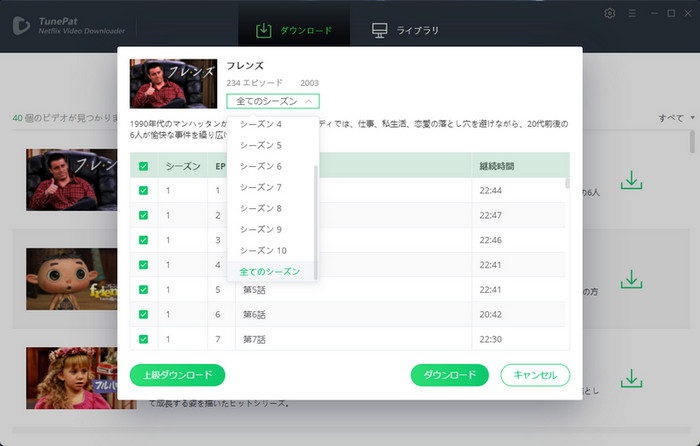
Task: Click the 234 エピソード count text
Action: pos(254,83)
